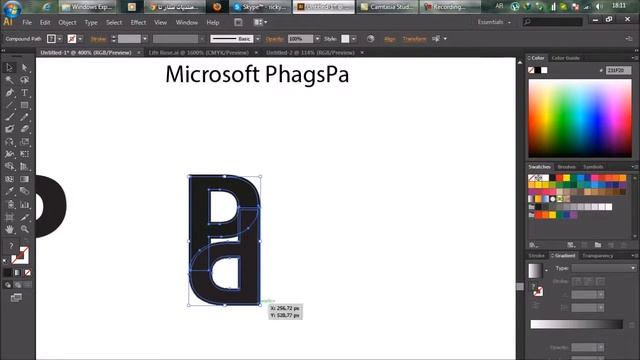
Task: Open the Window menu
Action: click(187, 22)
